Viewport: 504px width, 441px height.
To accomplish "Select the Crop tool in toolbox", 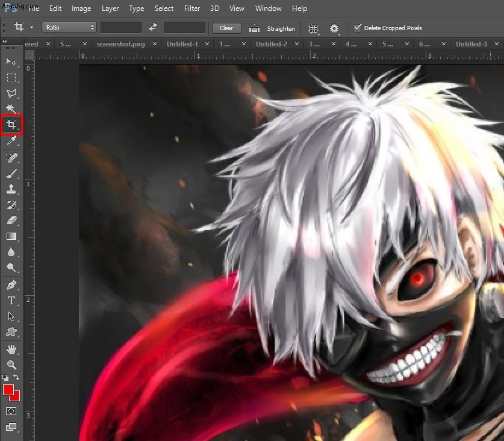I will click(x=11, y=124).
